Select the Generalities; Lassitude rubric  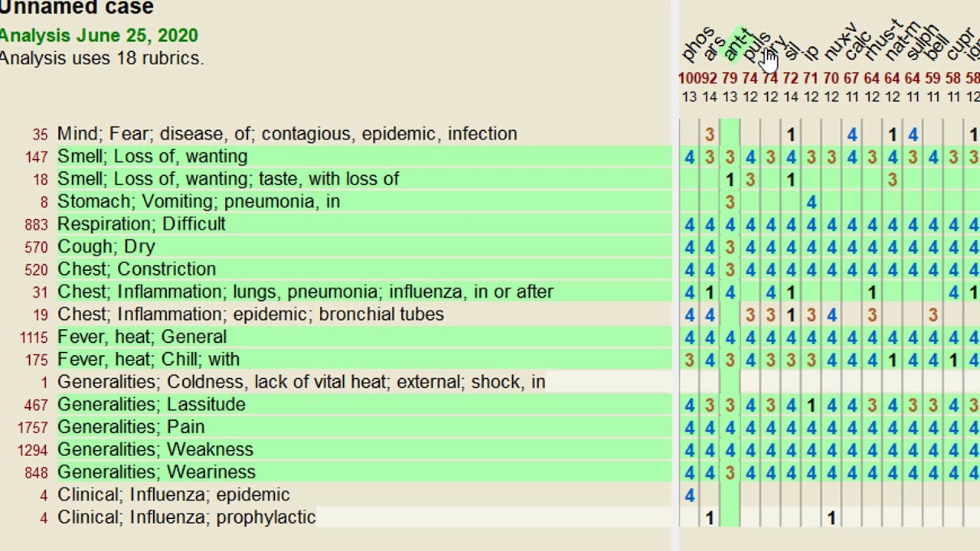151,405
